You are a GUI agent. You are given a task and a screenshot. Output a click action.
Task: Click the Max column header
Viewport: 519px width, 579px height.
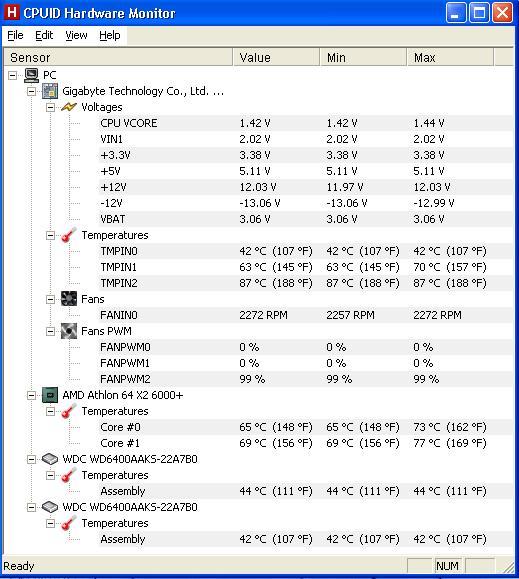coord(450,58)
